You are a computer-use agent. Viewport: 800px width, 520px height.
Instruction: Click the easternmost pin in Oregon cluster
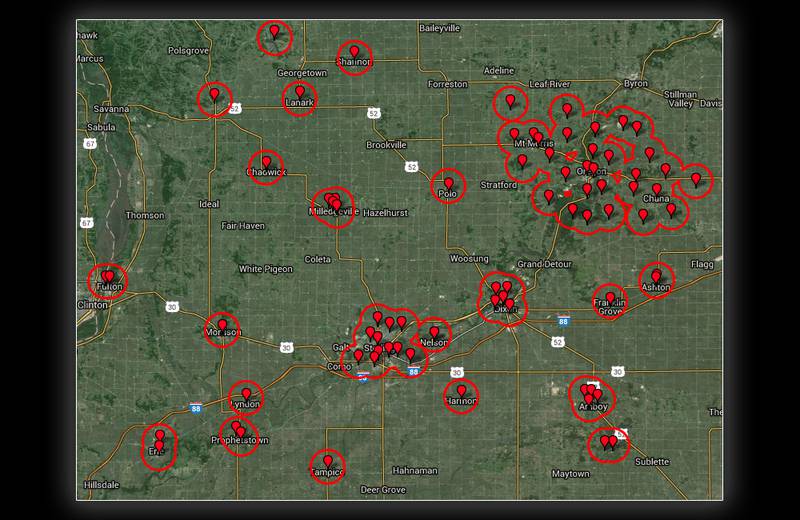point(696,179)
